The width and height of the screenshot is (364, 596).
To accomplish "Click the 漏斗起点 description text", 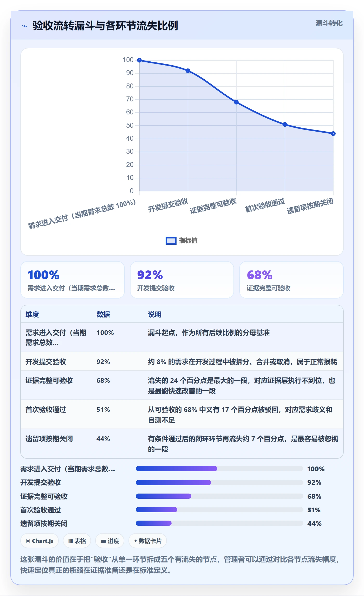I will (x=209, y=333).
